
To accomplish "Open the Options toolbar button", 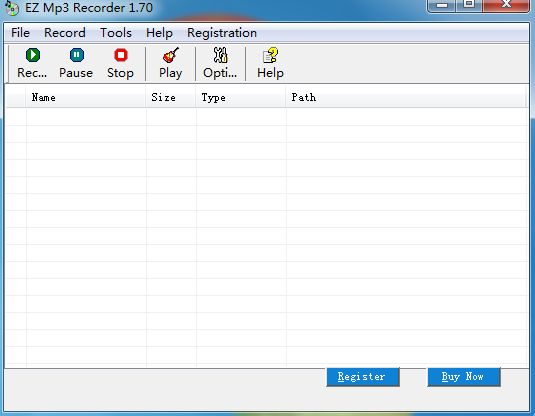I will [x=220, y=63].
